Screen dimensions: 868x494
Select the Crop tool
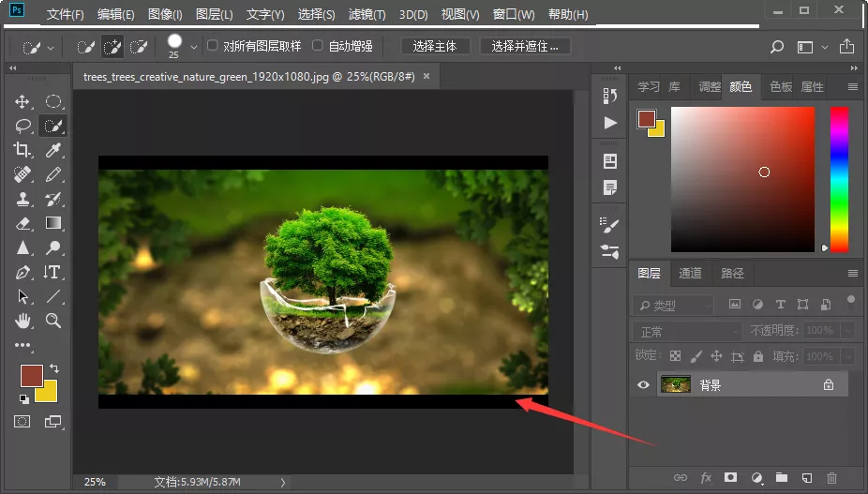[x=22, y=150]
